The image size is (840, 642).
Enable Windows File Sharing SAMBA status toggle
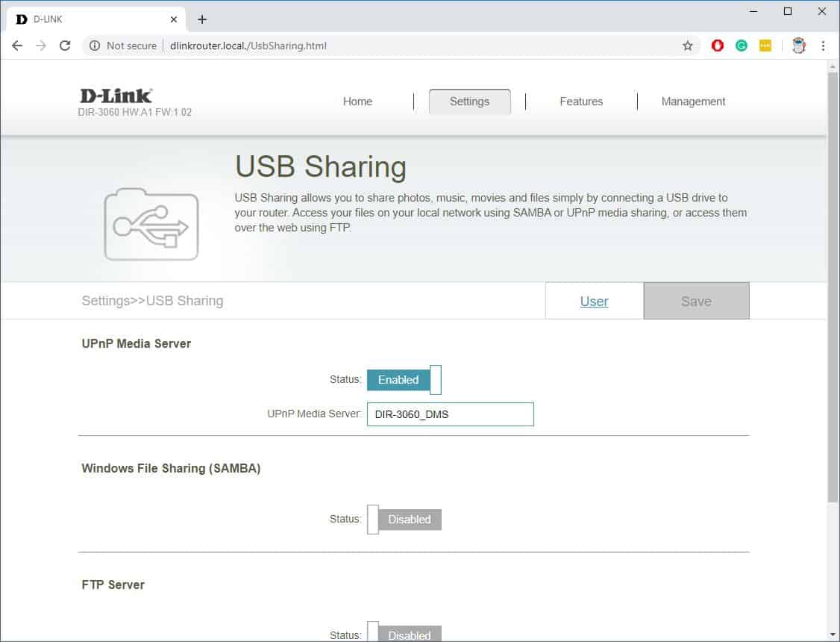coord(404,519)
